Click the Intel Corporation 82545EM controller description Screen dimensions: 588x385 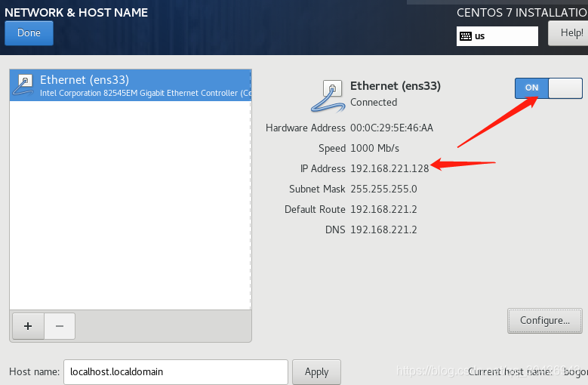pos(146,93)
